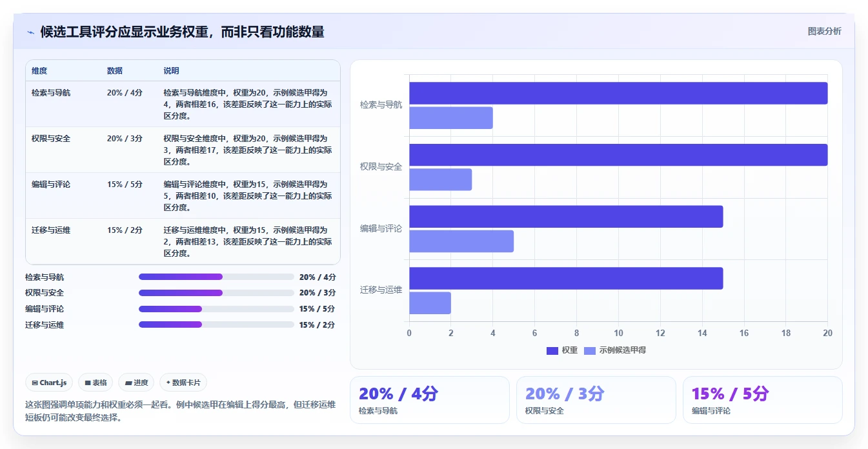The width and height of the screenshot is (868, 449).
Task: Click progress list label 迁移与运维
Action: [x=45, y=325]
